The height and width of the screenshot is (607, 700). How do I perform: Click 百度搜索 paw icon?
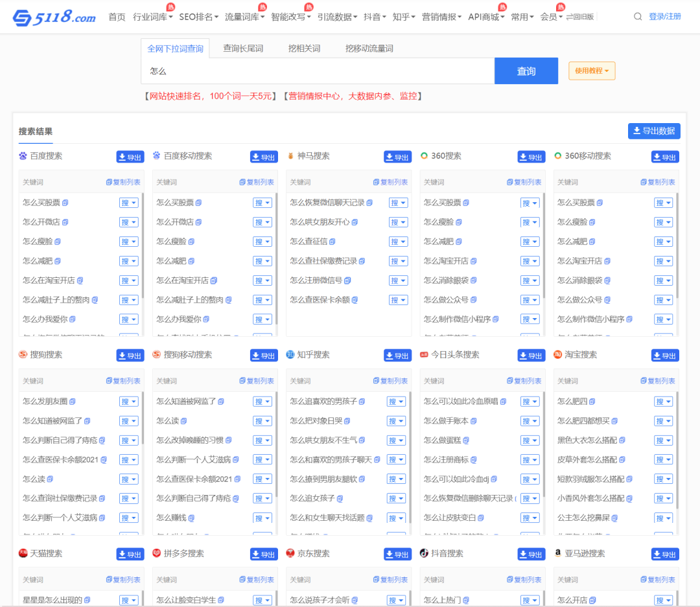(23, 155)
